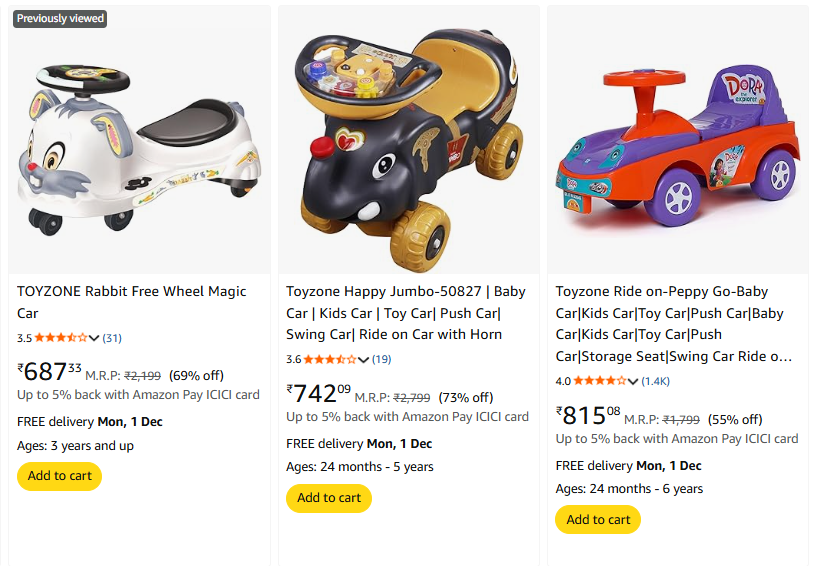Expand rating popover for 3.5 star Rabbit car
This screenshot has height=566, width=817.
pos(95,338)
